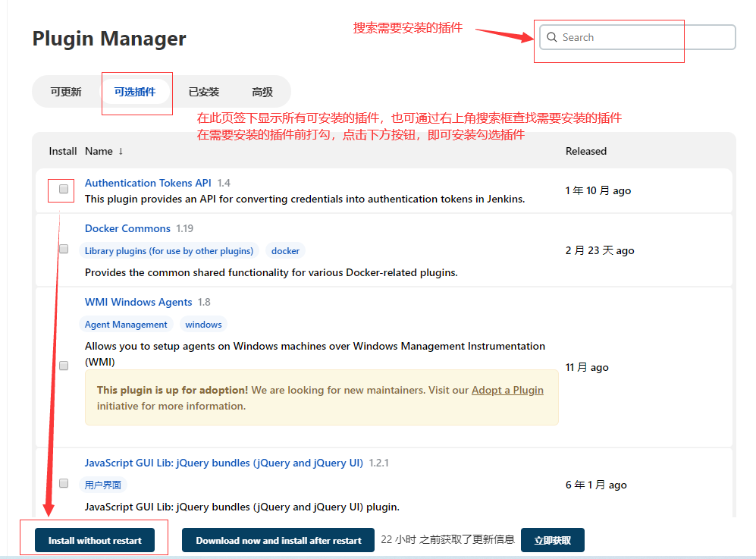Click the windows category tag
This screenshot has height=559, width=756.
pos(203,325)
